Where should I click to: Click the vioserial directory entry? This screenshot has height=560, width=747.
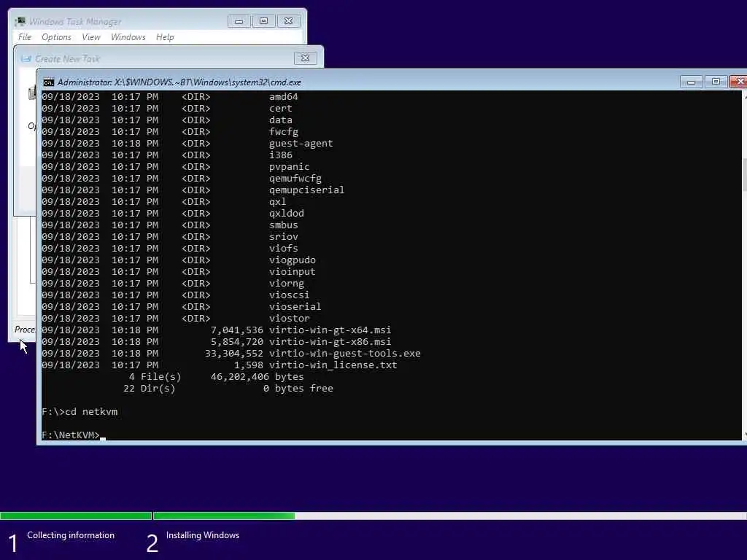click(x=295, y=307)
